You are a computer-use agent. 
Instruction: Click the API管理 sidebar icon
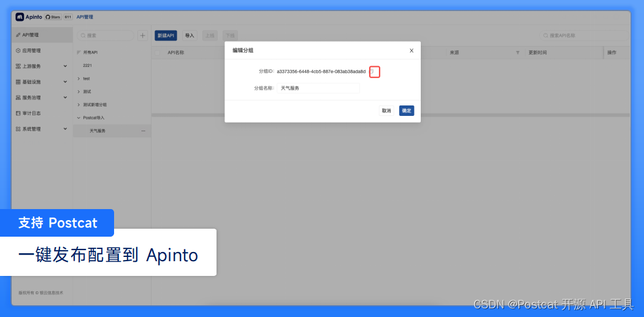click(18, 35)
